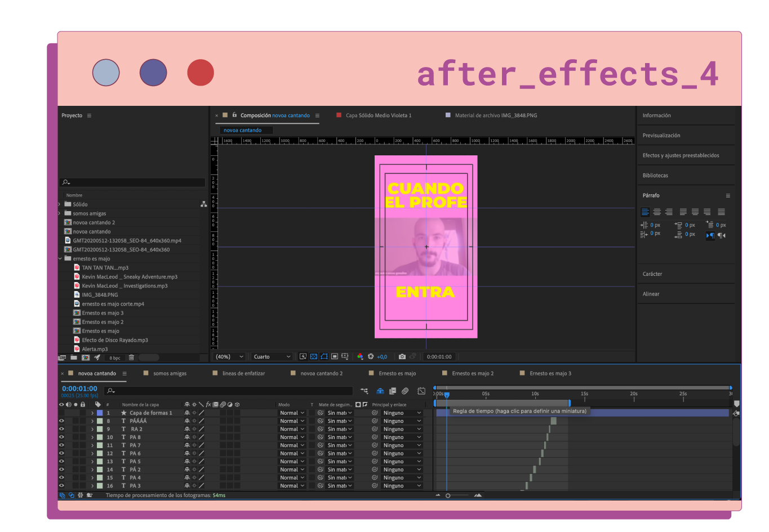Click the snapshot camera icon in viewer
769x532 pixels.
tap(402, 356)
